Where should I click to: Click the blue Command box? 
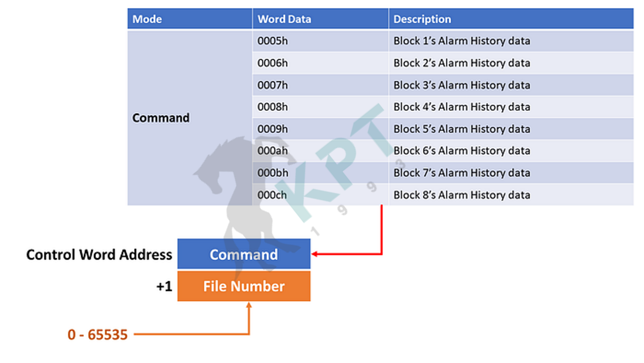[x=244, y=254]
